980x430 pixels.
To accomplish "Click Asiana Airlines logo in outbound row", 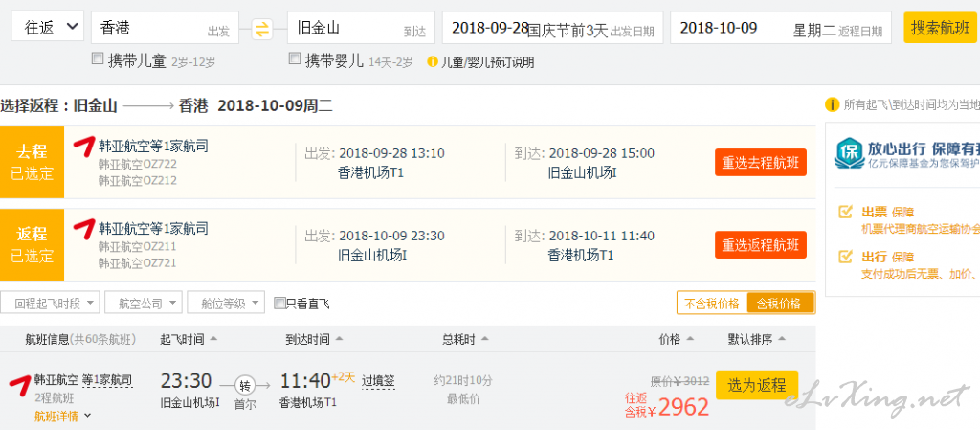I will pos(84,147).
